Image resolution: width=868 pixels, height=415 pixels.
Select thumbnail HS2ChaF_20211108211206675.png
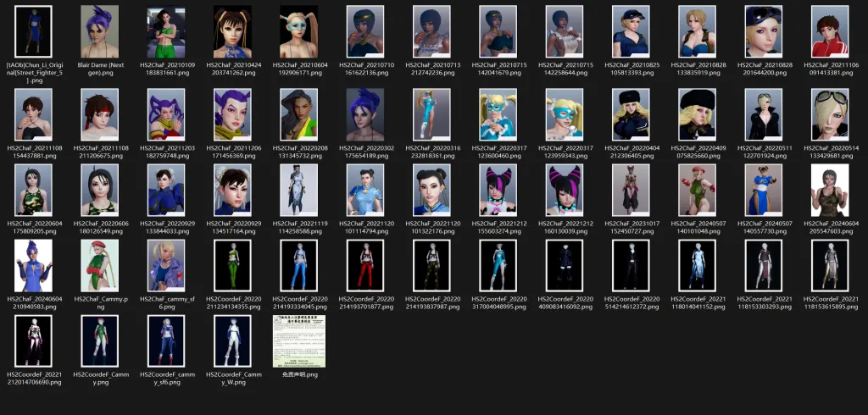click(x=100, y=114)
